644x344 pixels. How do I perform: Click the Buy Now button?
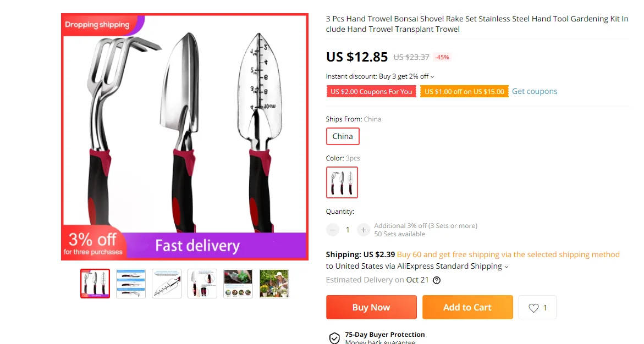click(371, 307)
